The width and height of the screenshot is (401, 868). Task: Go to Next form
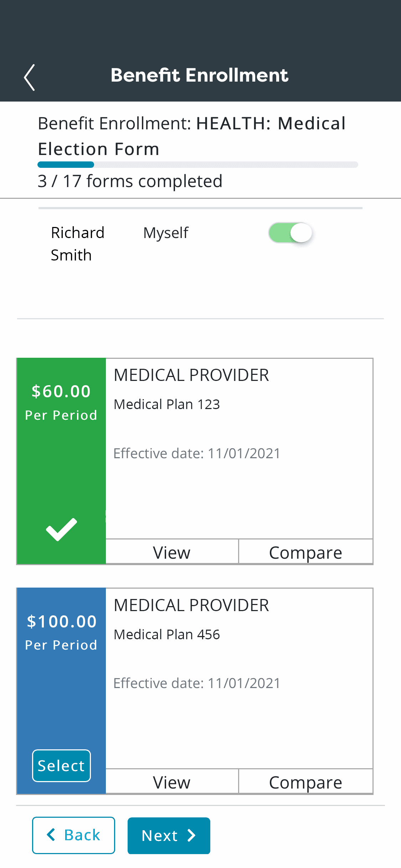pos(169,836)
